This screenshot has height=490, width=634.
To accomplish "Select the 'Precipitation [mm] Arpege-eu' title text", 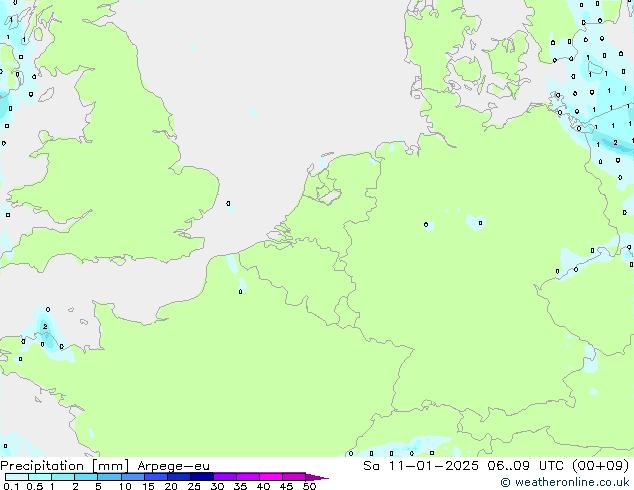I will click(x=105, y=466).
